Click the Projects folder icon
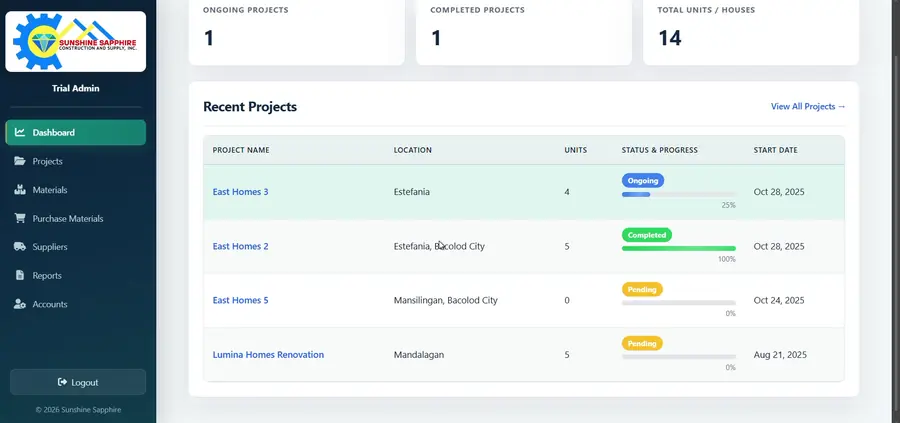 click(20, 161)
